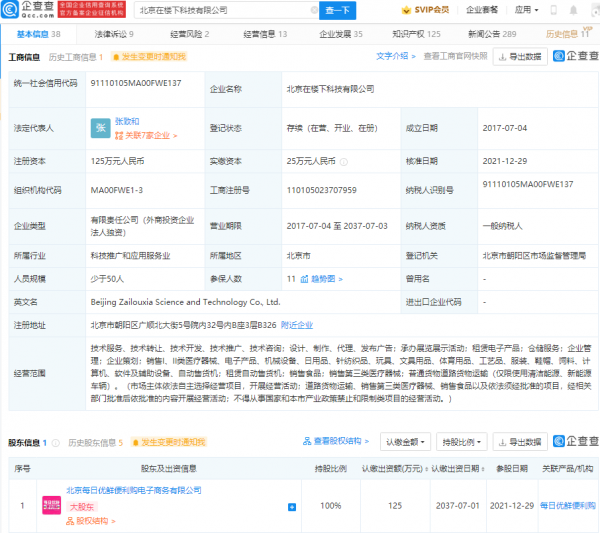The width and height of the screenshot is (600, 533).
Task: Click 工商注册号 value 110105023707959
Action: 321,190
